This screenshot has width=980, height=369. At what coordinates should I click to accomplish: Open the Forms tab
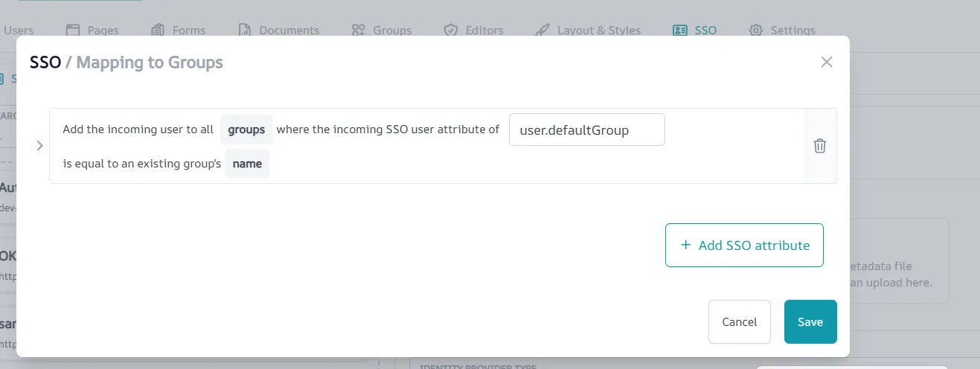click(178, 31)
